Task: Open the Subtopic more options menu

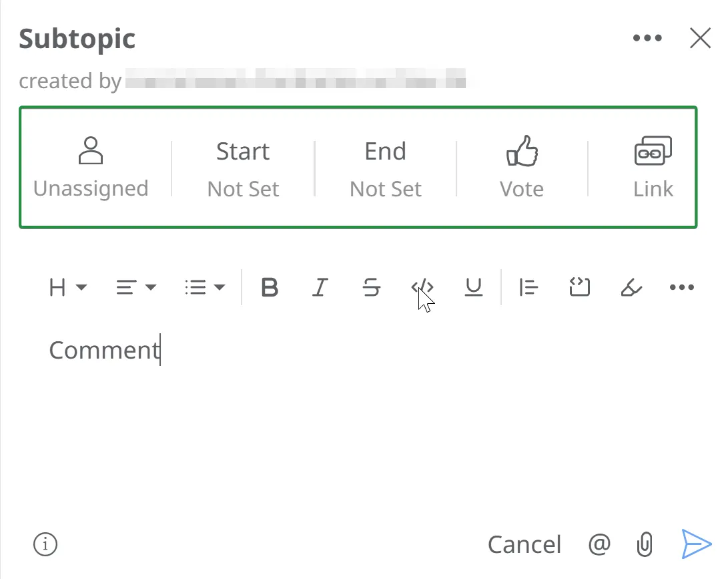Action: click(x=647, y=39)
